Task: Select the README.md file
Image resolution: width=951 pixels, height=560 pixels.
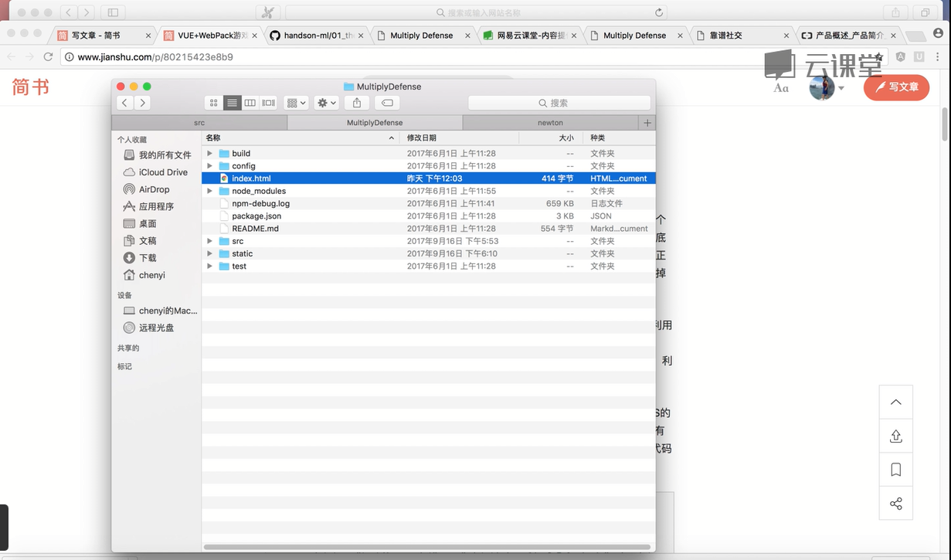Action: 429,229
